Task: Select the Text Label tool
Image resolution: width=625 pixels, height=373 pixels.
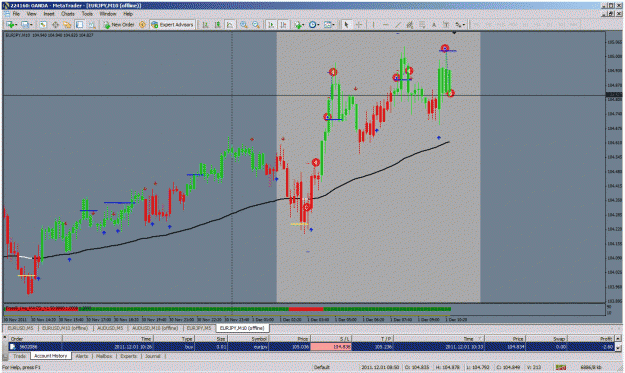Action: tap(446, 25)
